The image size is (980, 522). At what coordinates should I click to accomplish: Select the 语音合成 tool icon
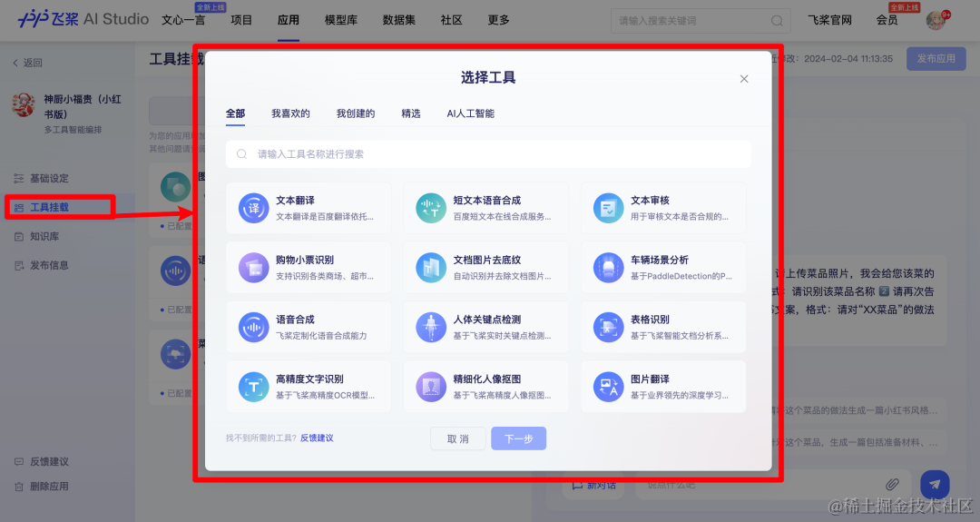(254, 327)
